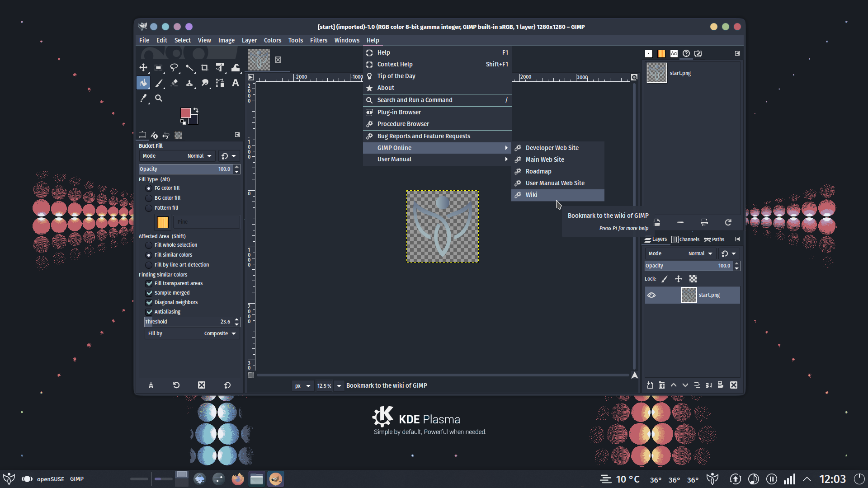Lower layer with down chevron icon
Screen dimensions: 868x488
(x=685, y=385)
